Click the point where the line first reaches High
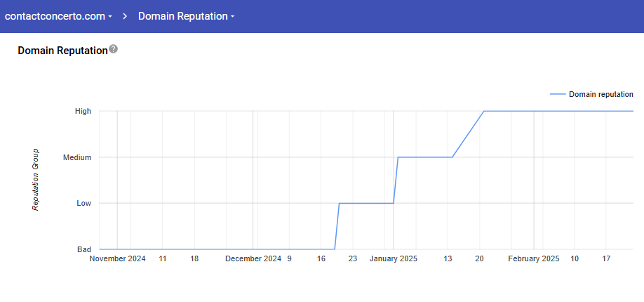644x302 pixels. (484, 111)
